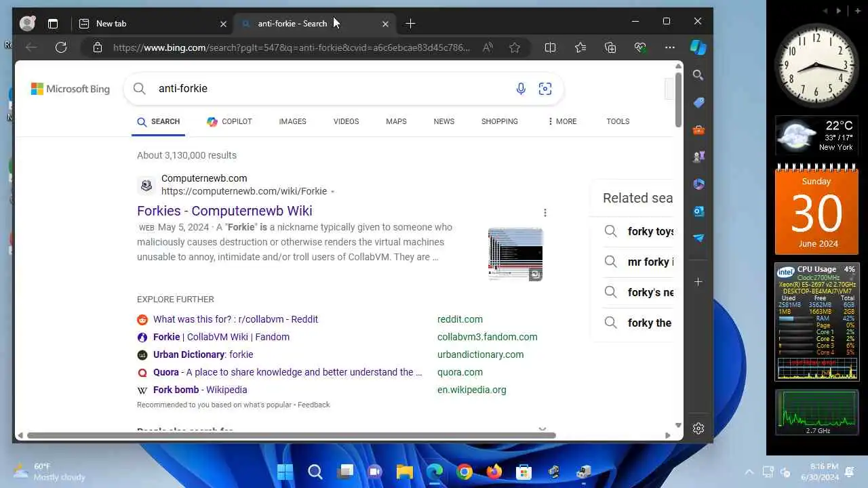
Task: Refresh the Bing page
Action: coord(61,47)
